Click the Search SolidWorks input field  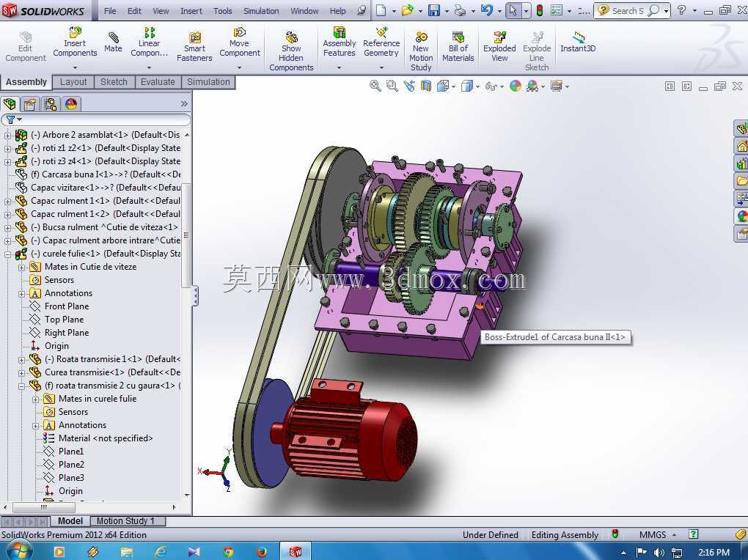pyautogui.click(x=627, y=10)
